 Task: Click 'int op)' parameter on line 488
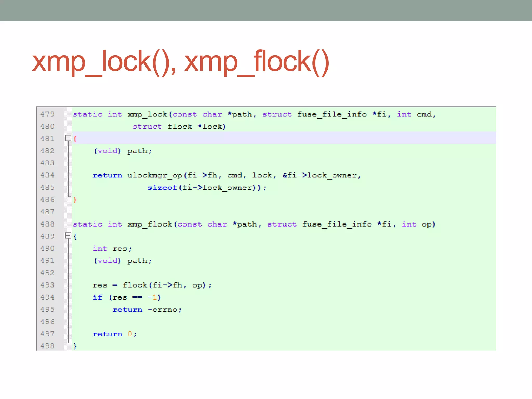(x=419, y=224)
